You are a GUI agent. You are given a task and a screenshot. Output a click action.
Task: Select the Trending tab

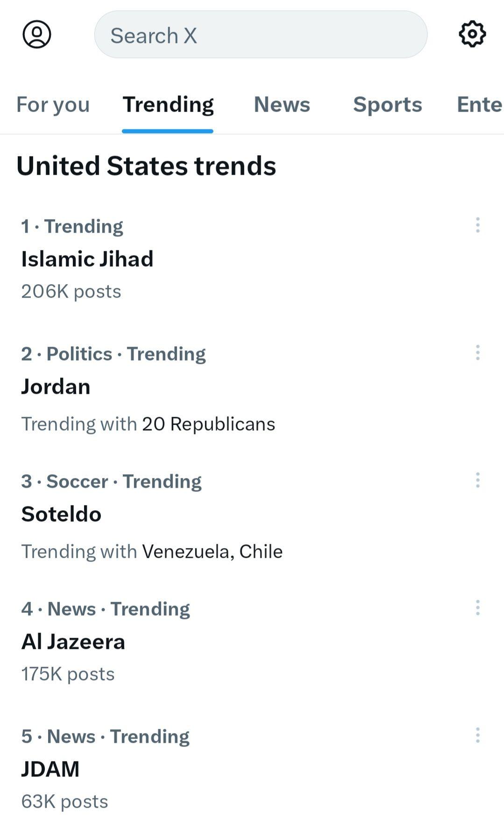point(168,105)
